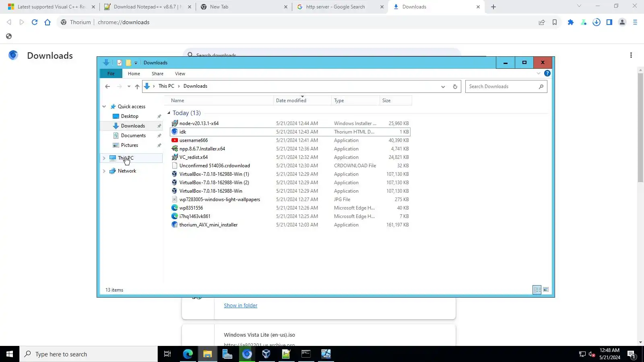Open a new browser tab
The width and height of the screenshot is (644, 362).
point(493,7)
